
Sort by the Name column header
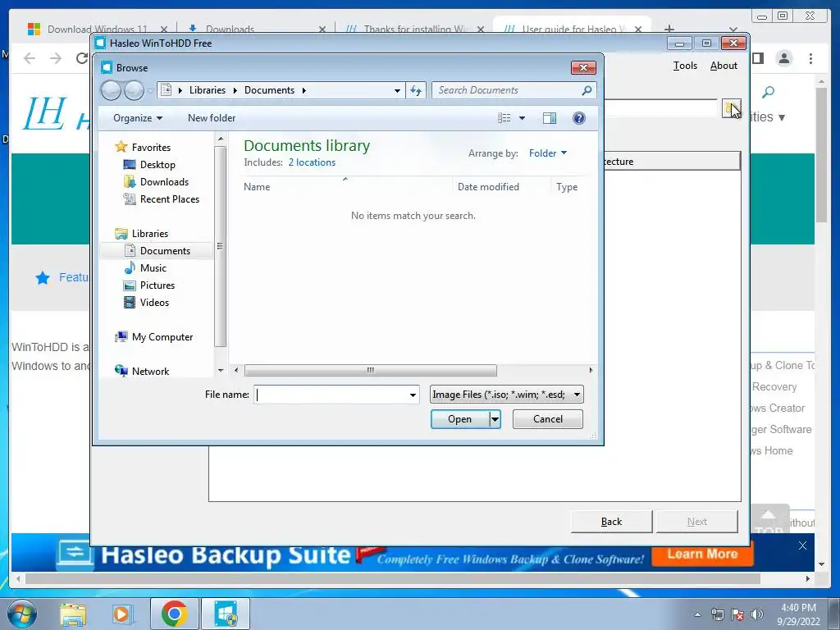coord(257,187)
